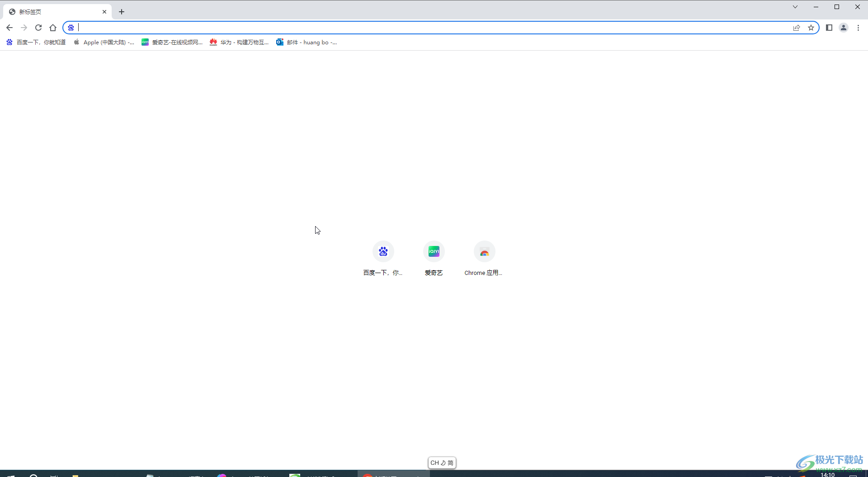Maximize or restore the Chrome window
The image size is (868, 477).
(837, 7)
